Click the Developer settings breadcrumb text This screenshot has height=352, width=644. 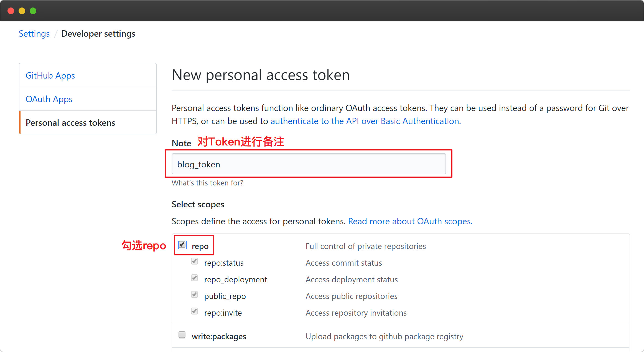click(98, 34)
